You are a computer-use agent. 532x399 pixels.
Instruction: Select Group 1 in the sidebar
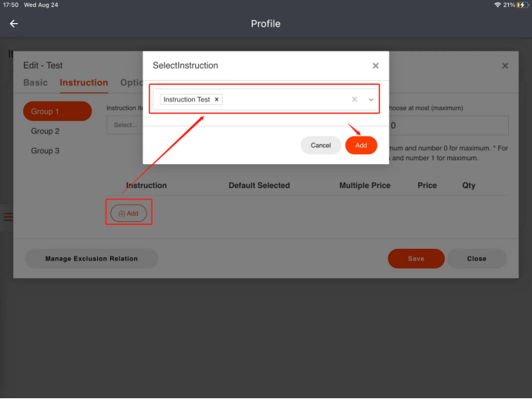pyautogui.click(x=57, y=112)
